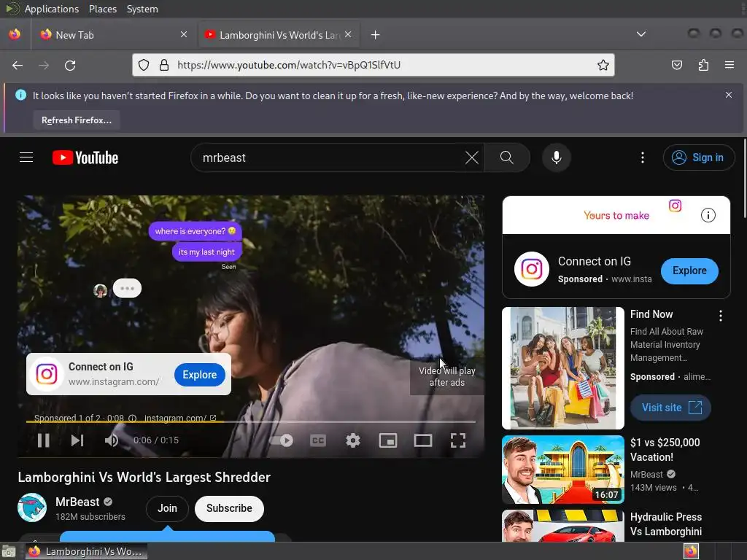Pause the playing video ad
Image resolution: width=747 pixels, height=560 pixels.
click(x=43, y=440)
